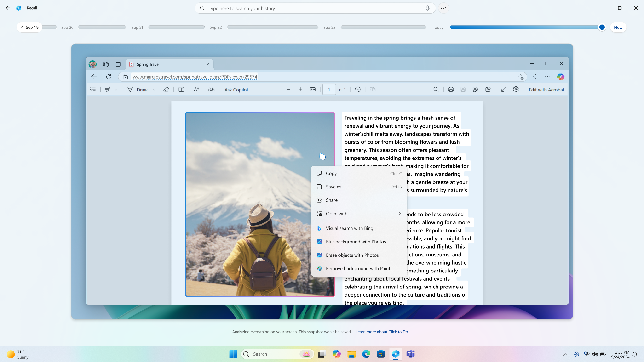Click 'Edit with Acrobat' button
644x362 pixels.
[546, 89]
